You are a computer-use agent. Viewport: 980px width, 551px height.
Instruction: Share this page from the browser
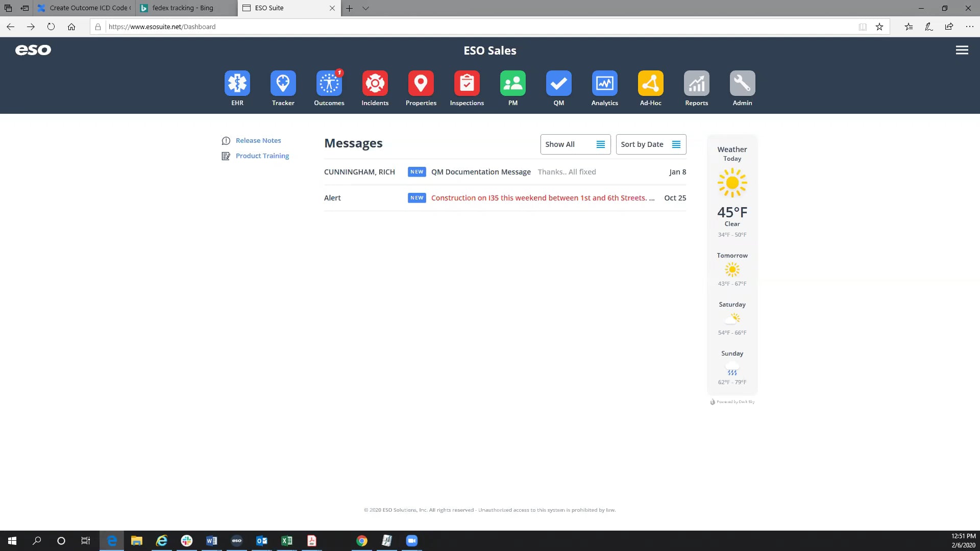pos(949,27)
